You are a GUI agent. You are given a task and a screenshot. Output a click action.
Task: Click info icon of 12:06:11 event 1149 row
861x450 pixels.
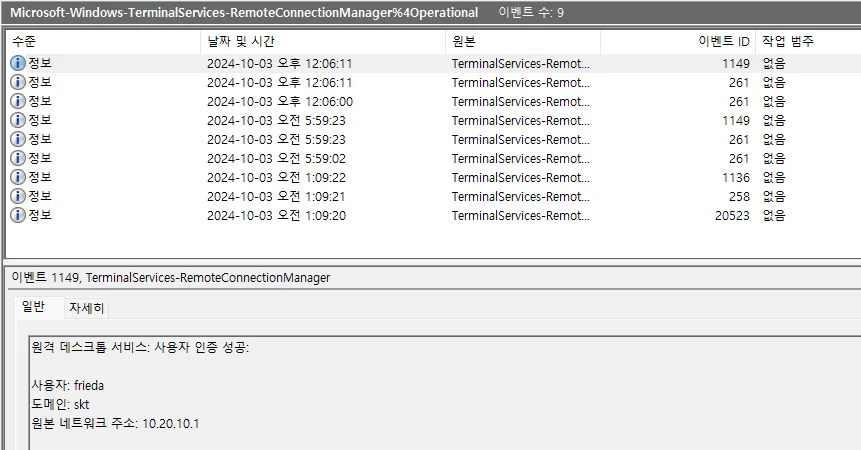tap(18, 63)
